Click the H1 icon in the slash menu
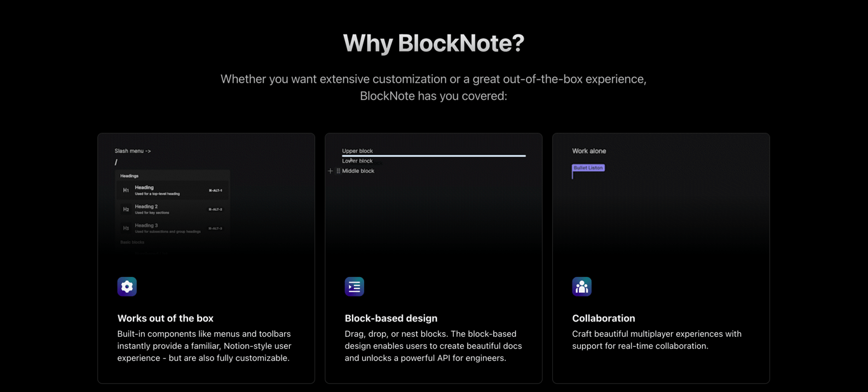This screenshot has height=392, width=868. [x=126, y=190]
